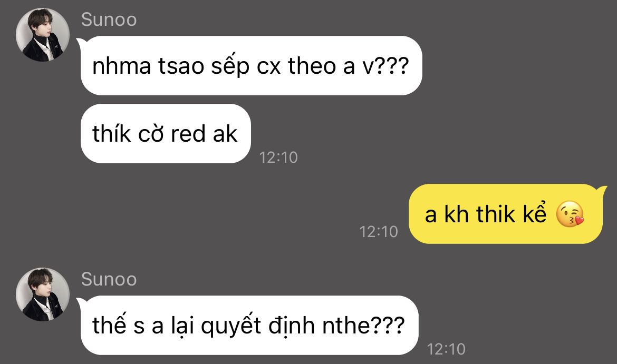This screenshot has width=617, height=364.
Task: Select the Sunoo name above the final message
Action: click(109, 280)
